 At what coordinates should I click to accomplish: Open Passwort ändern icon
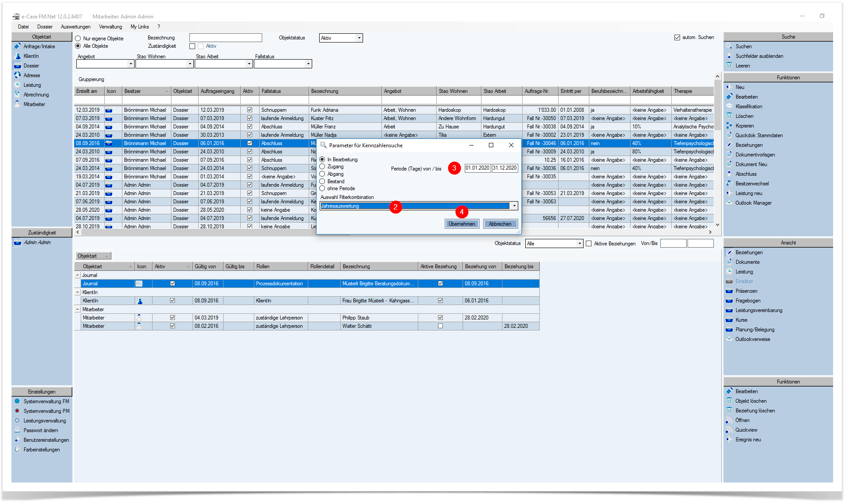point(17,430)
